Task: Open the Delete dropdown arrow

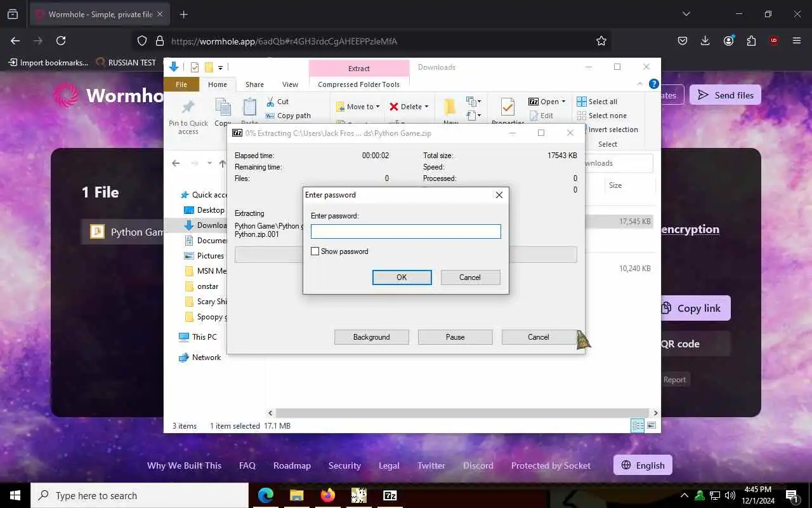Action: pyautogui.click(x=426, y=107)
